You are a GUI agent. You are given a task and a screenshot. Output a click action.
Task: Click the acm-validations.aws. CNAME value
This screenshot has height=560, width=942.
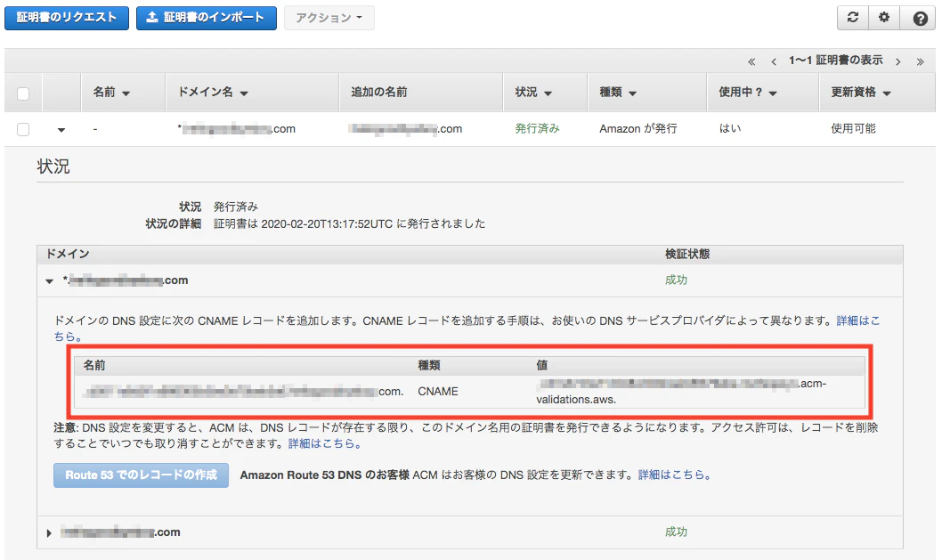(681, 391)
